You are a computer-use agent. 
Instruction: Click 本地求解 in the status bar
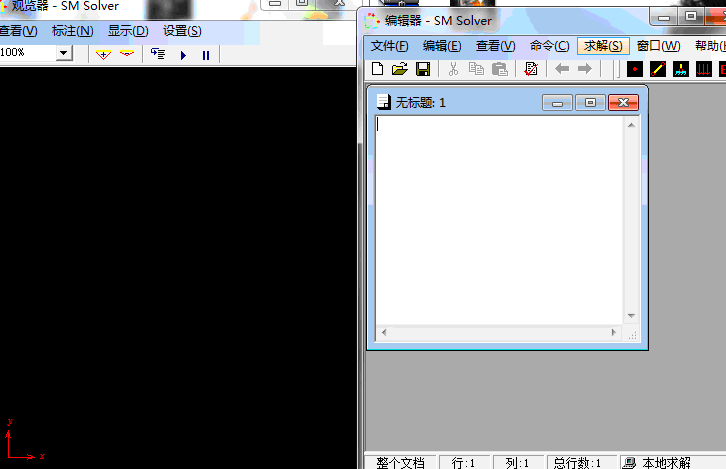tap(666, 463)
